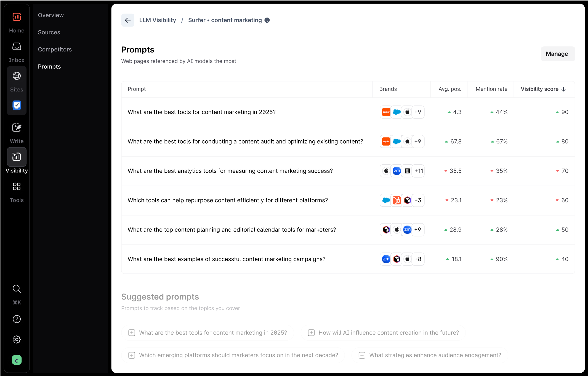
Task: Switch to the Sources section
Action: tap(49, 32)
